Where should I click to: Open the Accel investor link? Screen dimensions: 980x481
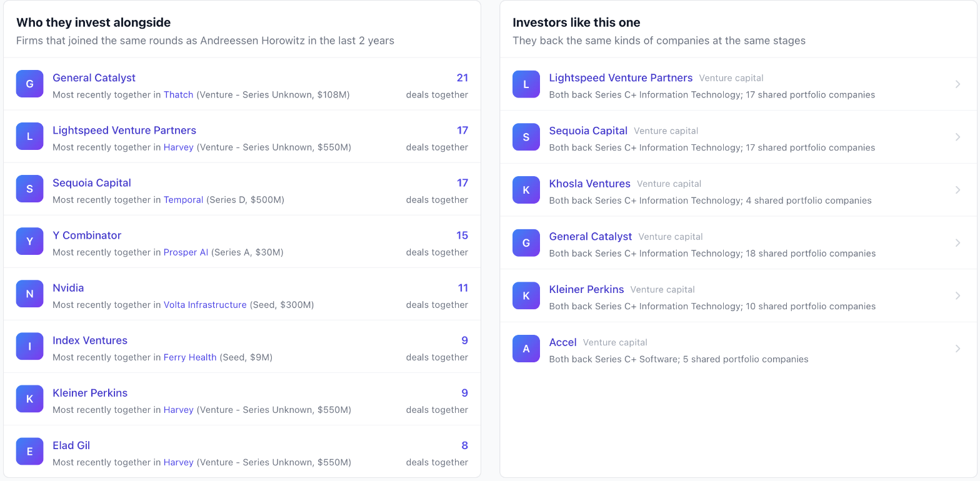coord(562,342)
